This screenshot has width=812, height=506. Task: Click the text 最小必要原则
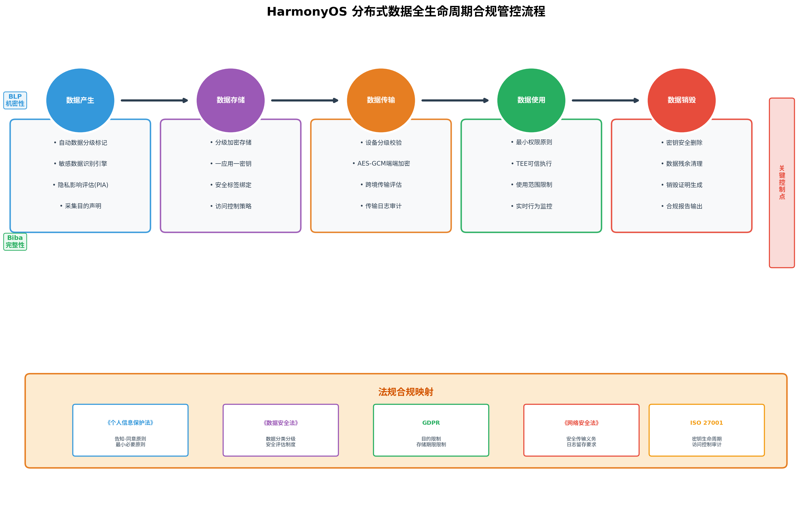(x=131, y=444)
